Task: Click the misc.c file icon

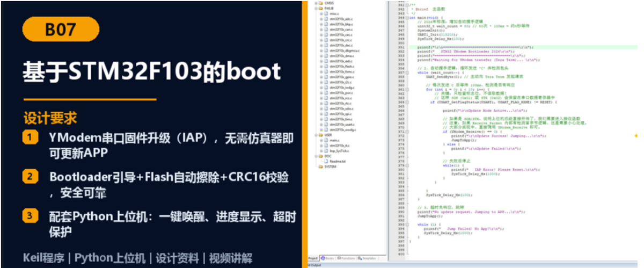Action: coord(326,13)
